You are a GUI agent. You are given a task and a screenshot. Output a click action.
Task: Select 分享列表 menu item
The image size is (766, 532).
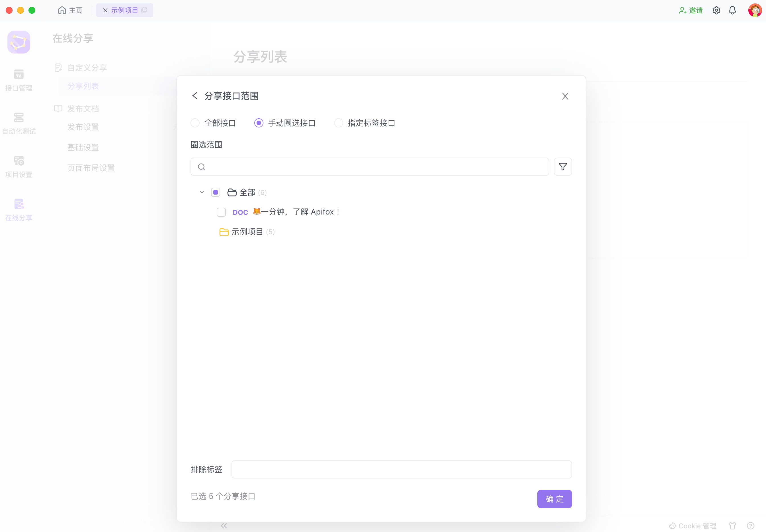[x=83, y=86]
